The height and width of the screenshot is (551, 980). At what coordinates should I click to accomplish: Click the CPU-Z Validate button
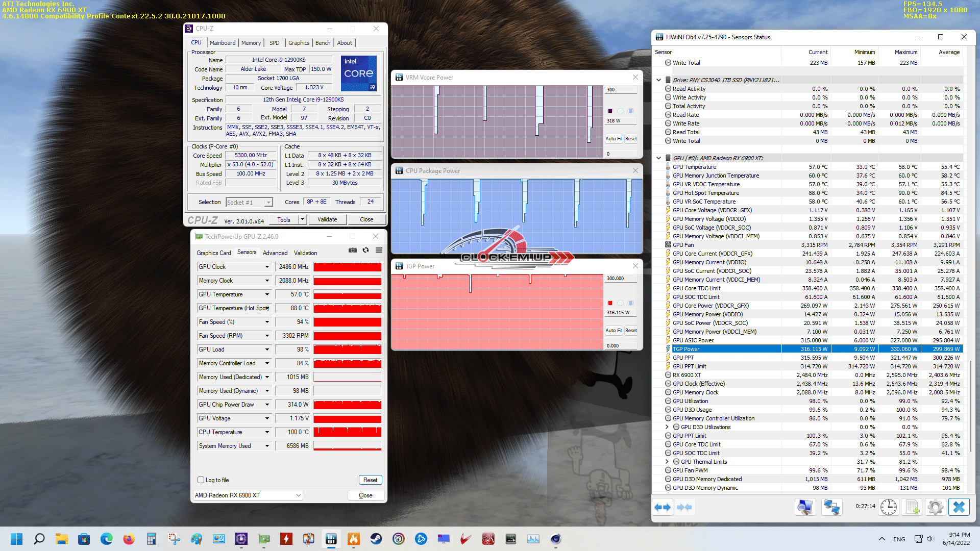coord(327,219)
